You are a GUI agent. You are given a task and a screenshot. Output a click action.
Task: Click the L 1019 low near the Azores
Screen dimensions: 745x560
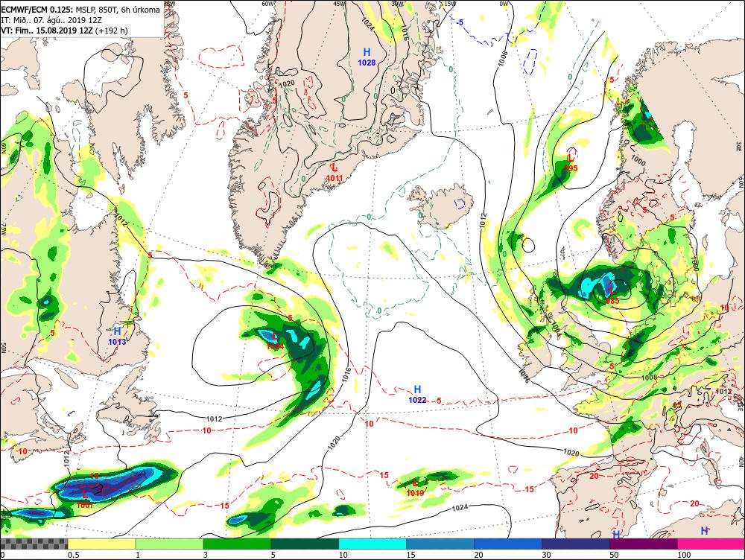point(415,488)
